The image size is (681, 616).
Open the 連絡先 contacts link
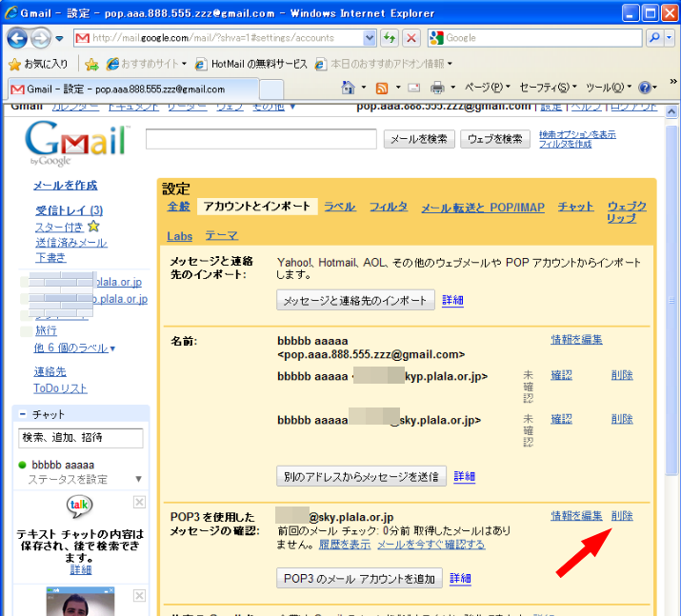[50, 371]
